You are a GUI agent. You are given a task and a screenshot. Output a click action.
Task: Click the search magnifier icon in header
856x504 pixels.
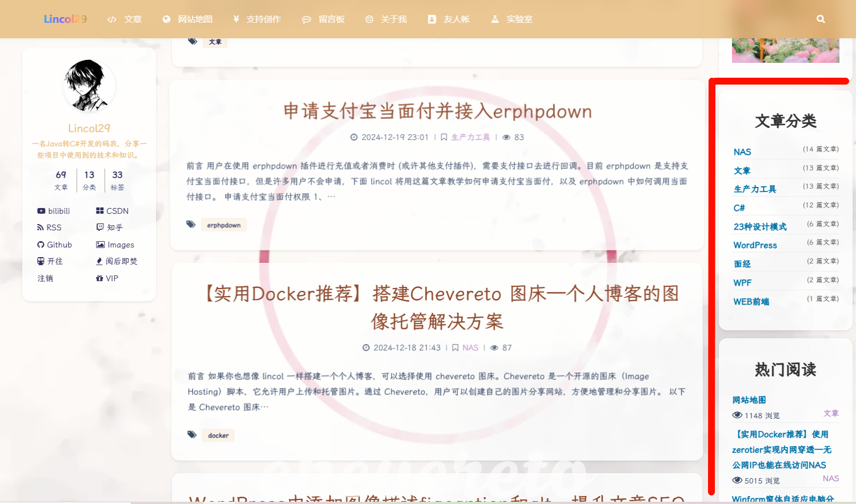click(x=821, y=19)
